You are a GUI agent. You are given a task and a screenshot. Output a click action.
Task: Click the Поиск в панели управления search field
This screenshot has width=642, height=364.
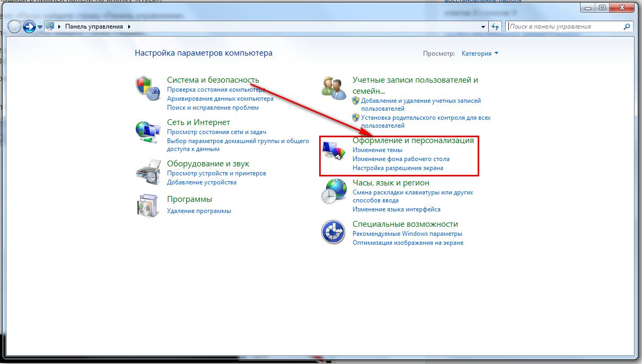565,26
